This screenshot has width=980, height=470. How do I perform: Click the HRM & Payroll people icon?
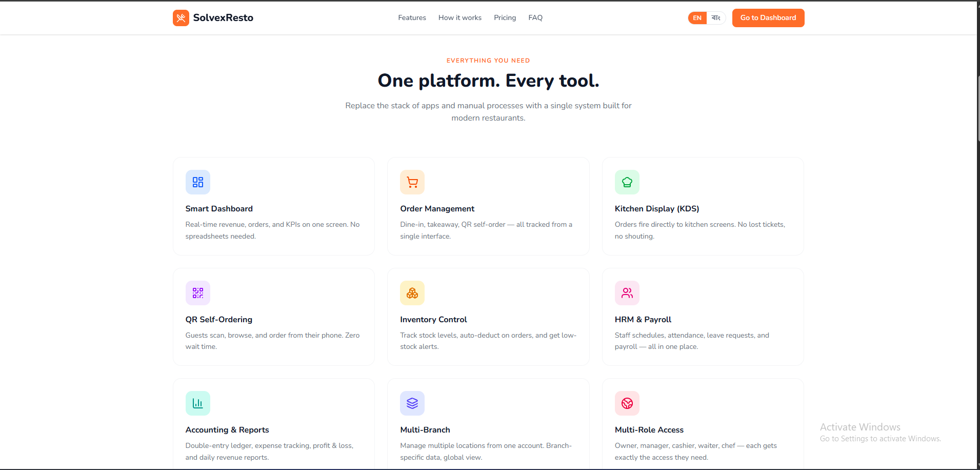click(627, 293)
